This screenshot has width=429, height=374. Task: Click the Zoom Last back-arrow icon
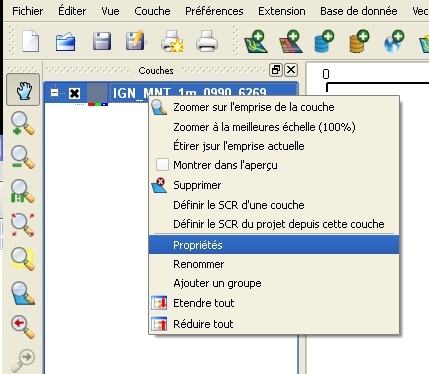pos(23,327)
